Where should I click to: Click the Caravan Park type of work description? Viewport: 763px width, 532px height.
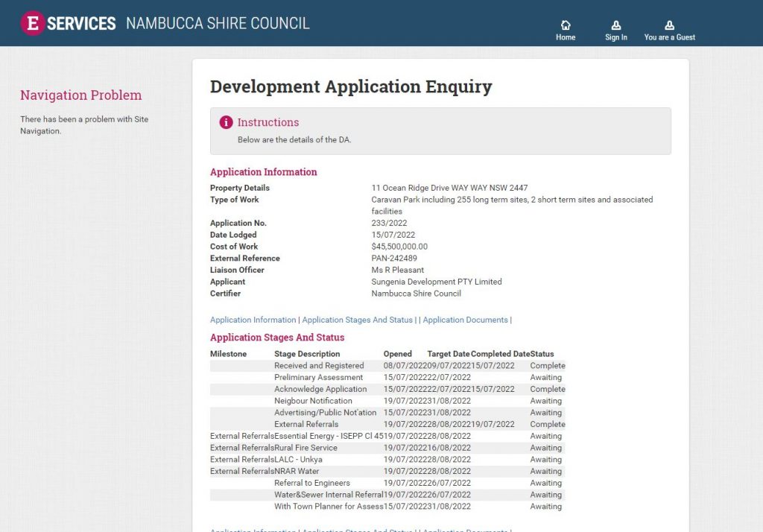point(512,206)
